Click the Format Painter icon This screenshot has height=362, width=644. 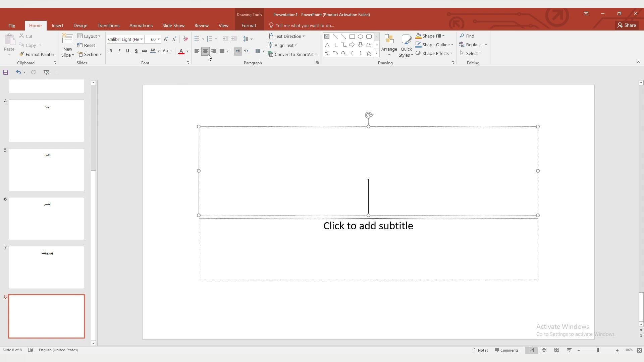point(22,54)
